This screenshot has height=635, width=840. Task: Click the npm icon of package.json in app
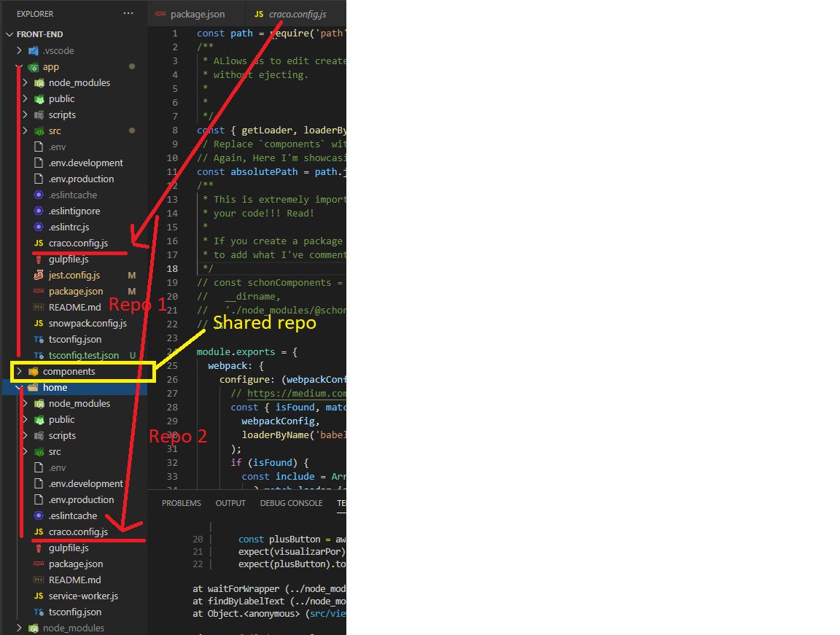39,292
